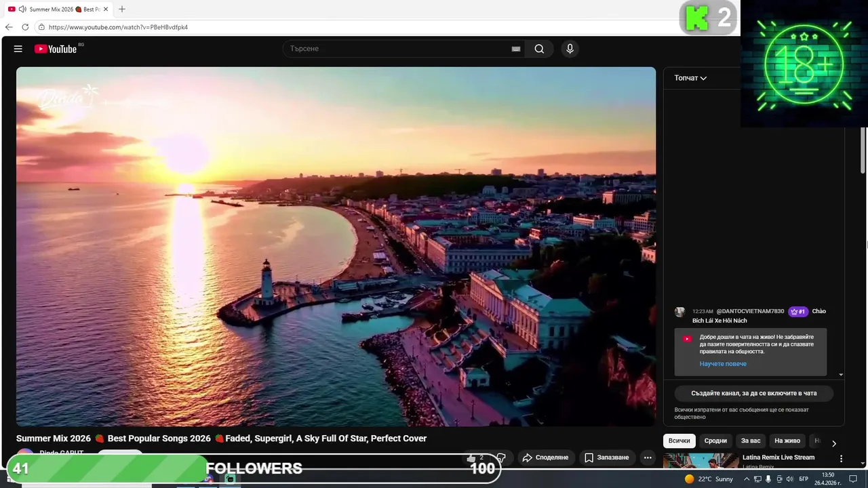Click the video player to pause
This screenshot has height=488, width=868.
click(x=336, y=246)
